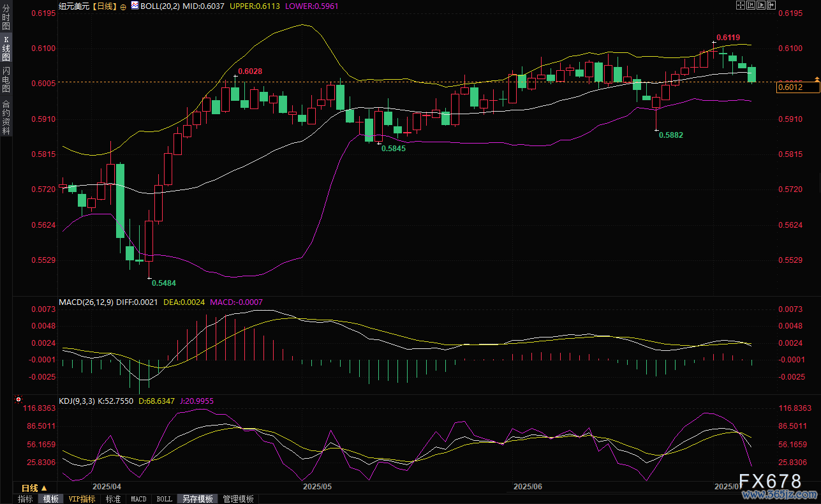The width and height of the screenshot is (821, 504).
Task: Open the 合约资料 side tab
Action: tap(6, 116)
